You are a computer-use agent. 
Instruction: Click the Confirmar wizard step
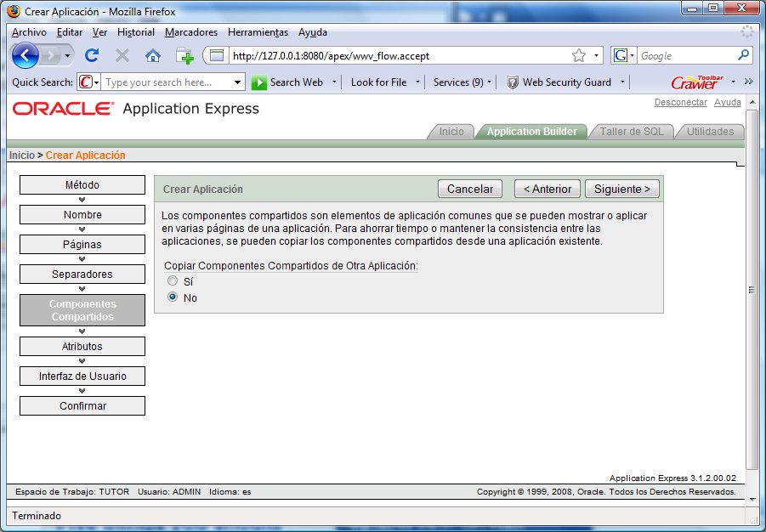click(82, 406)
